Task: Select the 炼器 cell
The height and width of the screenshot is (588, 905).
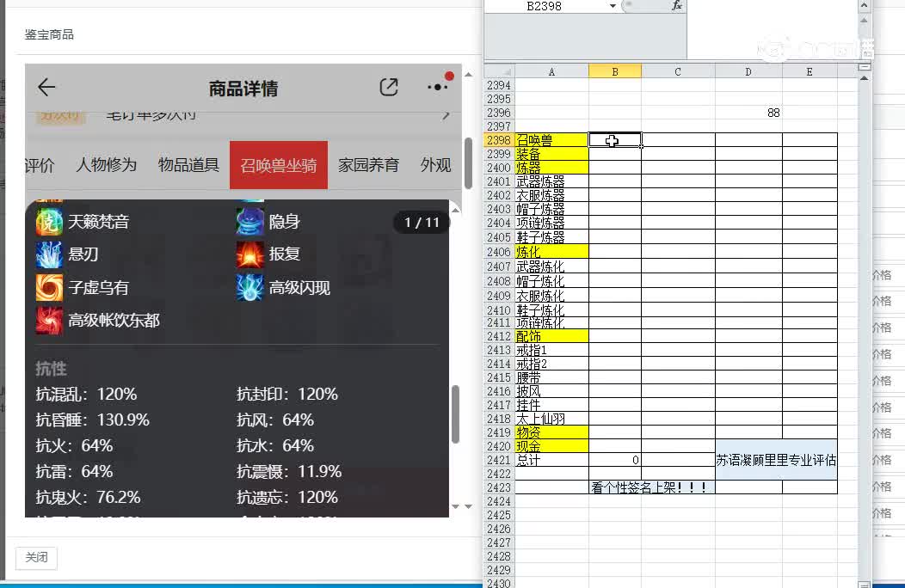Action: (x=551, y=168)
